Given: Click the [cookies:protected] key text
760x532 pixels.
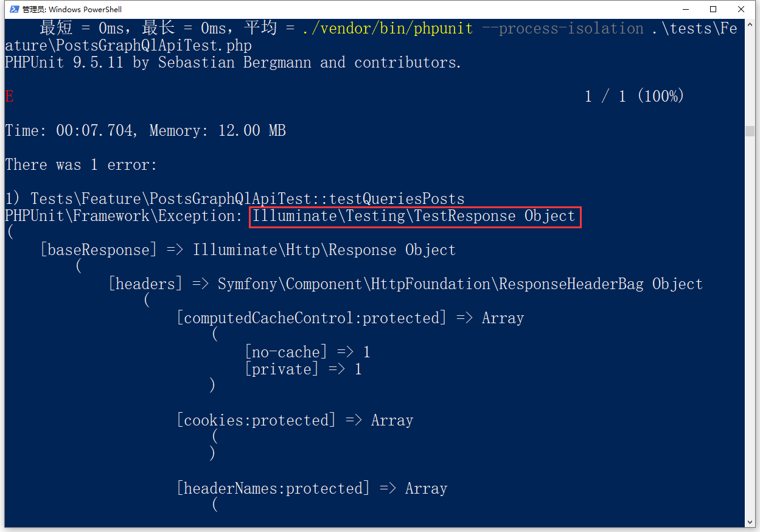Looking at the screenshot, I should [256, 421].
